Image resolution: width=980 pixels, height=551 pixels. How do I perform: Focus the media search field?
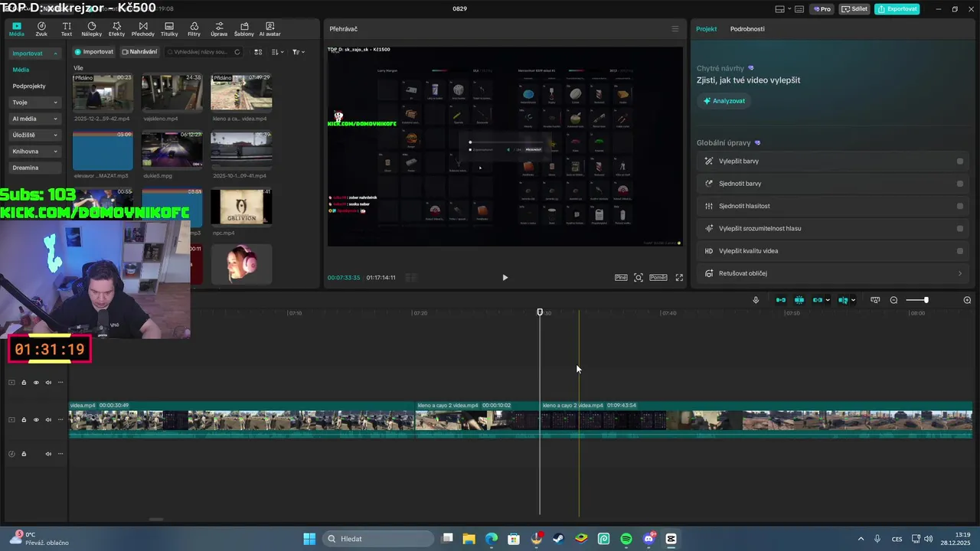[204, 52]
